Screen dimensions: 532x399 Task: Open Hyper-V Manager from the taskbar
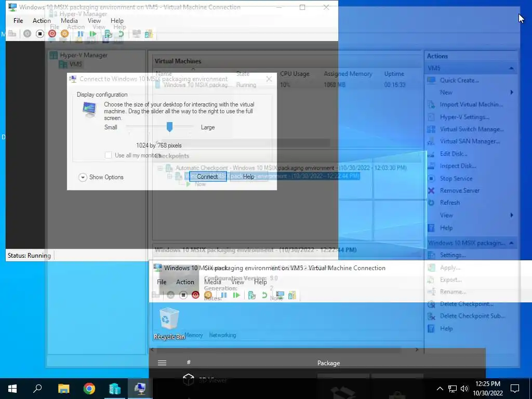115,389
